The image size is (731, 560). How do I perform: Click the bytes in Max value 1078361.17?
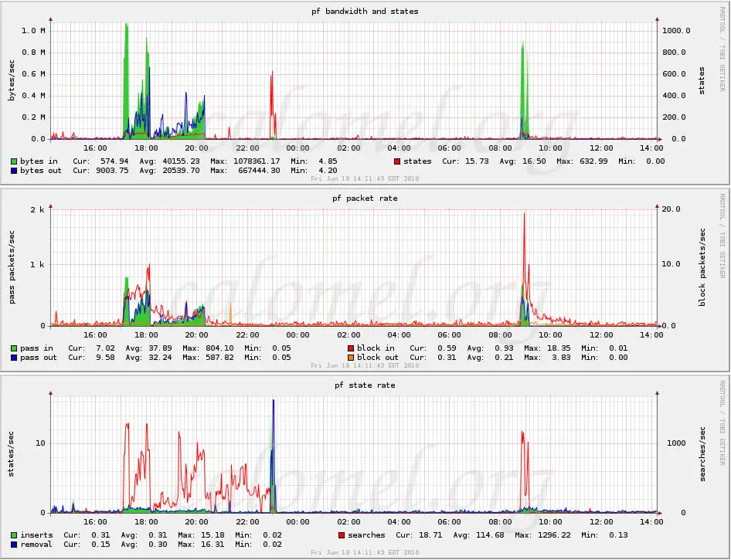coord(257,161)
